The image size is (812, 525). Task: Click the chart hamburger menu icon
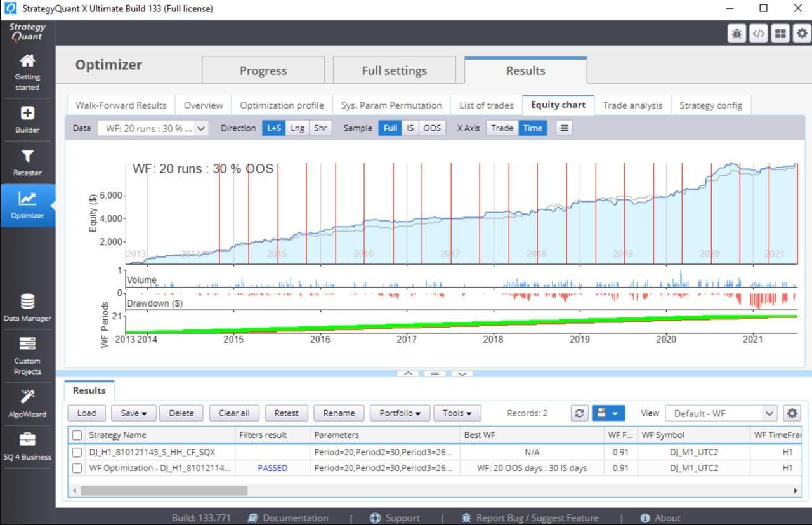pos(564,128)
